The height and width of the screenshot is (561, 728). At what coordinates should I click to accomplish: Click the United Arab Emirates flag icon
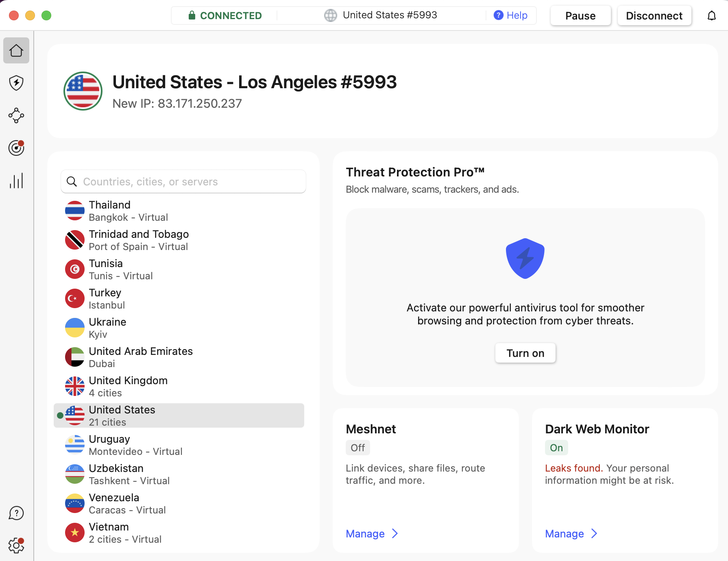75,357
